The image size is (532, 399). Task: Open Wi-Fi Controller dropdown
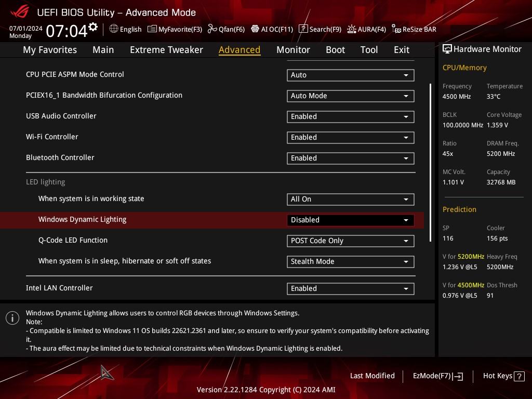click(351, 137)
